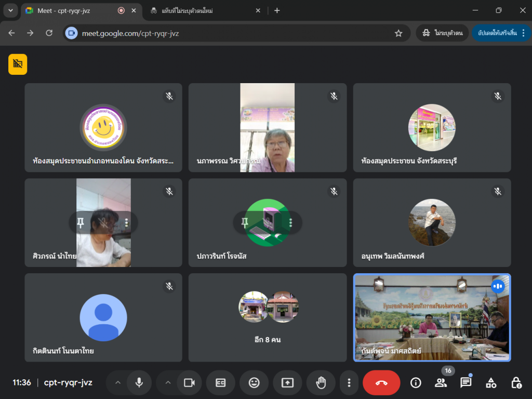Click the meet.google.com address bar
Viewport: 532px width, 399px height.
pyautogui.click(x=234, y=33)
